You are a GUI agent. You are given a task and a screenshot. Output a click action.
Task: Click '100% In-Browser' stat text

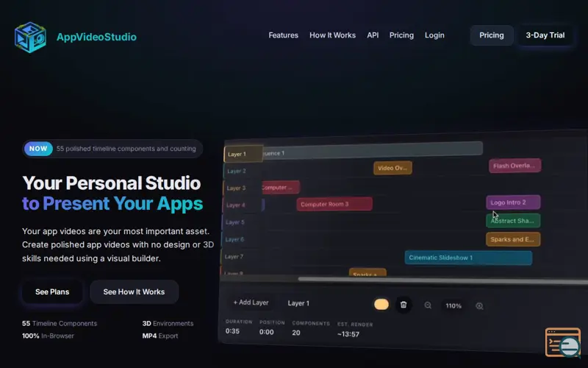coord(48,336)
